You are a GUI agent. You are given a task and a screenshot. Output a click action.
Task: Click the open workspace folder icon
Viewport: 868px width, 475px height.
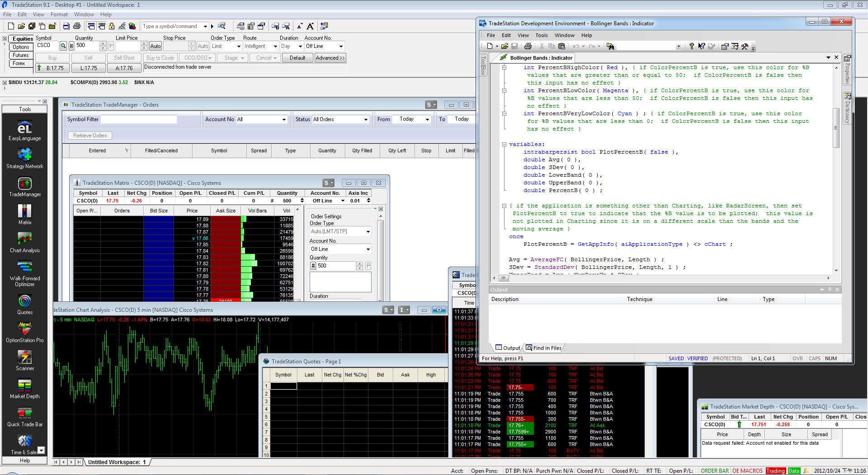(x=21, y=26)
